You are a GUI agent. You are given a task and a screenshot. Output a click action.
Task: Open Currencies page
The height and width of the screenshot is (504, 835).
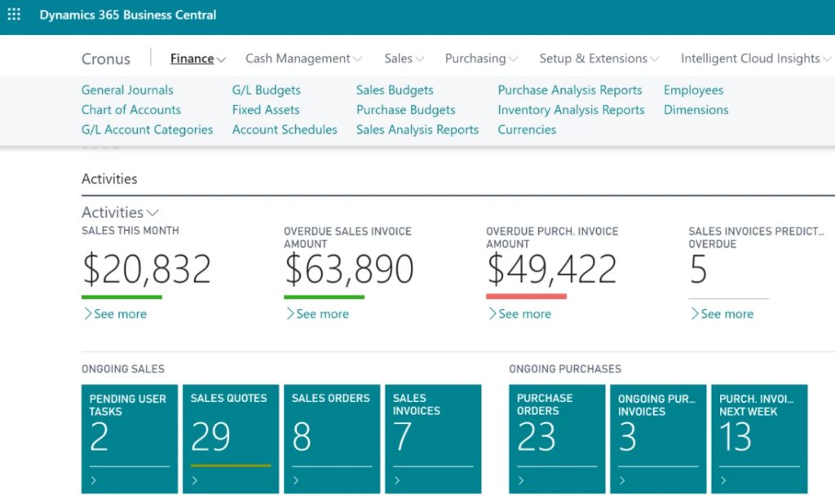coord(527,130)
